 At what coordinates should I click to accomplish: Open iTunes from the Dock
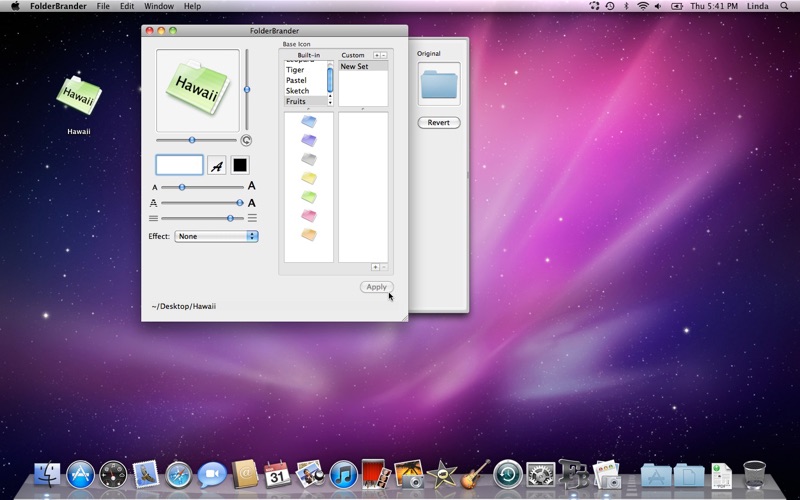pyautogui.click(x=343, y=474)
